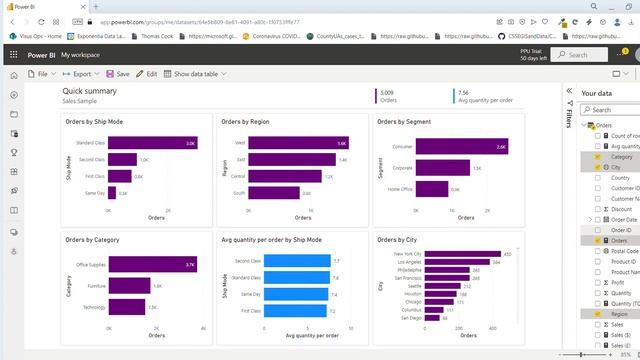The height and width of the screenshot is (360, 640).
Task: Select the New York City bar in City chart
Action: point(462,254)
